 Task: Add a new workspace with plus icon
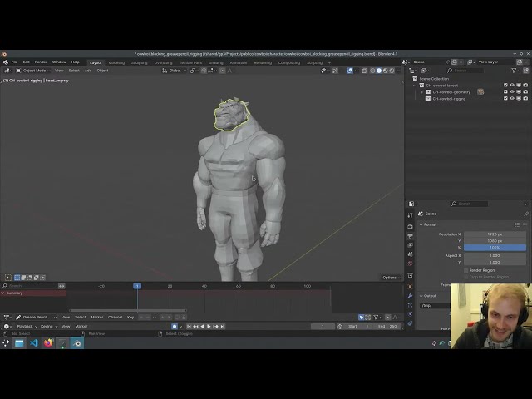pyautogui.click(x=329, y=63)
